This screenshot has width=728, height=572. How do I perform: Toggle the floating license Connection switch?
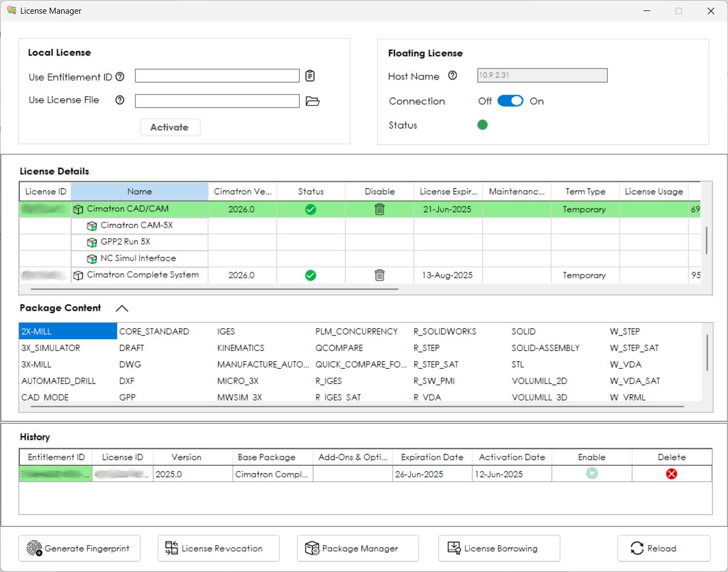pyautogui.click(x=510, y=101)
